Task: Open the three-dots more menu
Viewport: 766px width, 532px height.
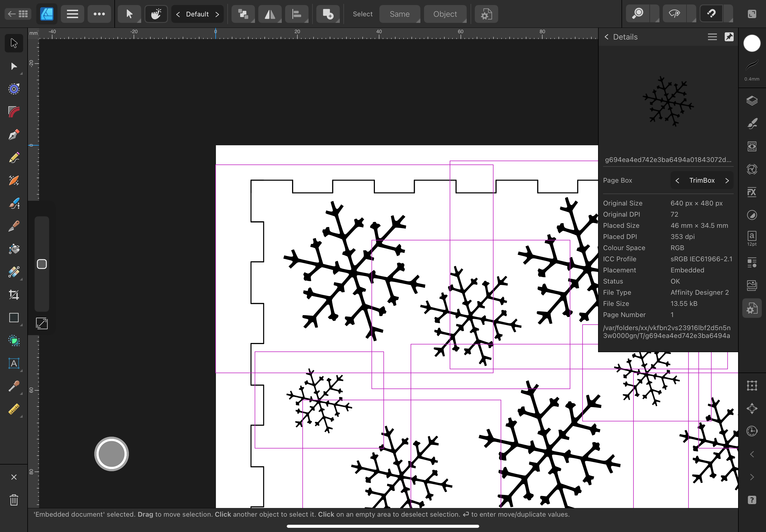Action: click(x=99, y=14)
